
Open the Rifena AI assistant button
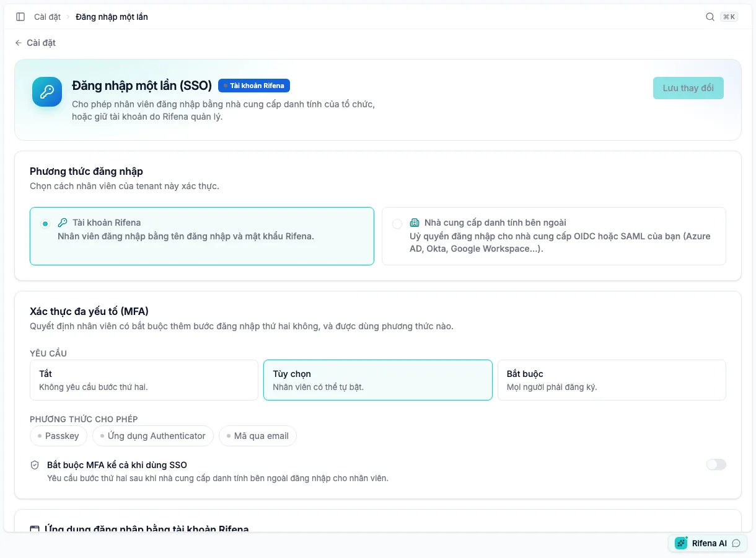[x=708, y=543]
